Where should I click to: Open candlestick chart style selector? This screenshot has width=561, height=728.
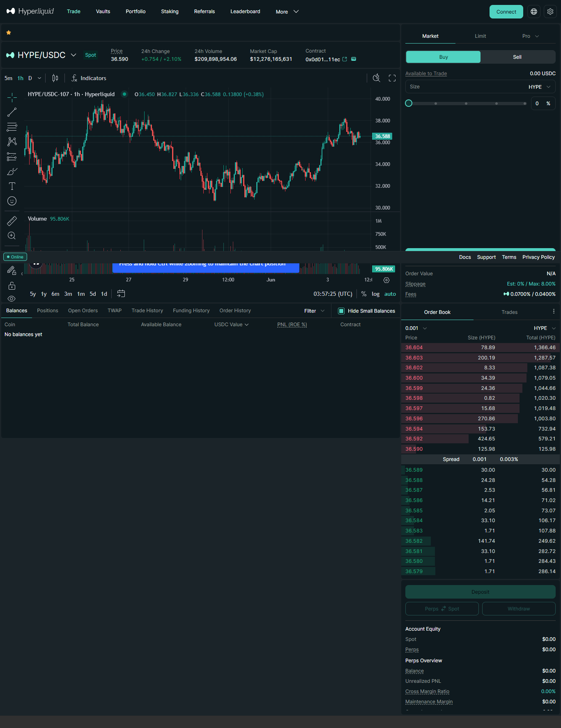pyautogui.click(x=55, y=78)
